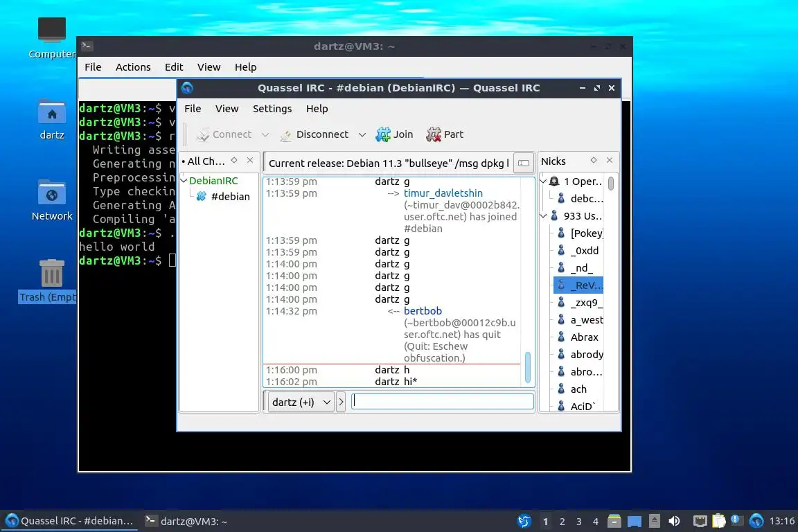Open the Quassel Settings menu
The width and height of the screenshot is (798, 532).
click(272, 109)
